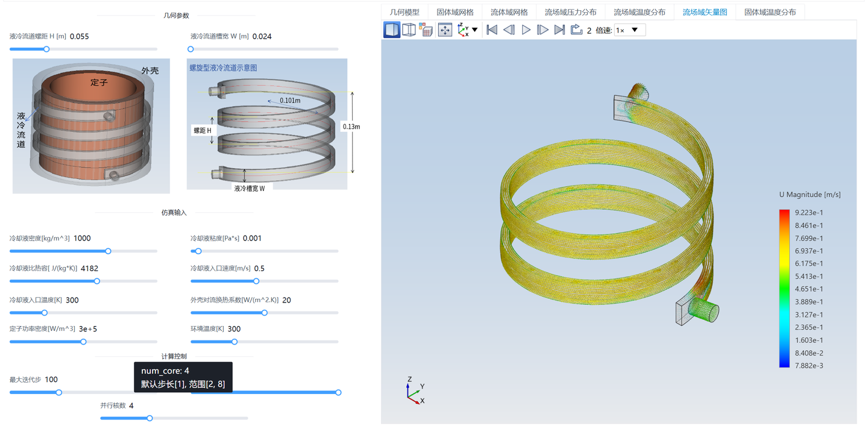Viewport: 868px width, 429px height.
Task: Click the XYZ axis triad in viewport
Action: tap(415, 390)
